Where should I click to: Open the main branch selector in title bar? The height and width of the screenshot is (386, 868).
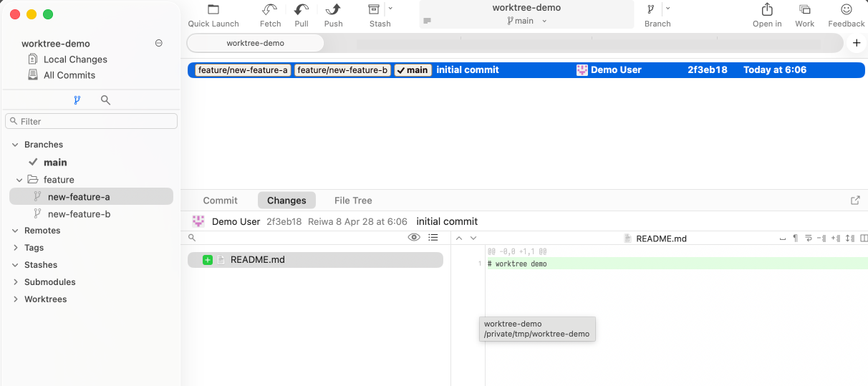(x=526, y=21)
